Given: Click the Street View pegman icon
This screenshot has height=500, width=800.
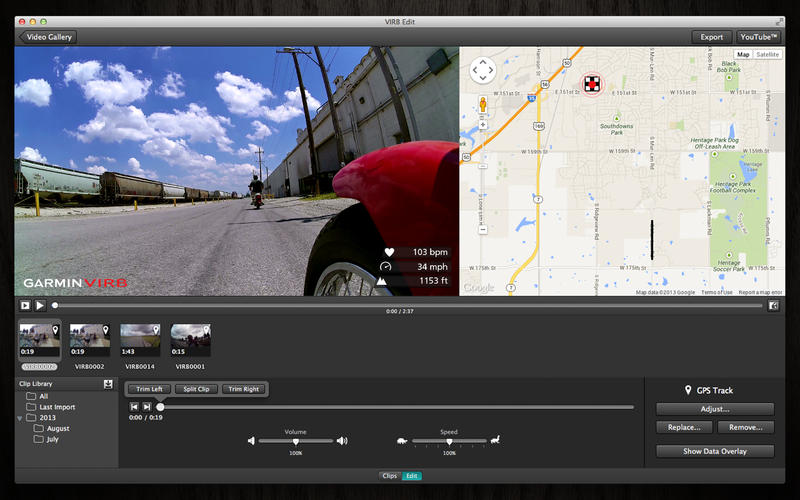Looking at the screenshot, I should (x=483, y=105).
